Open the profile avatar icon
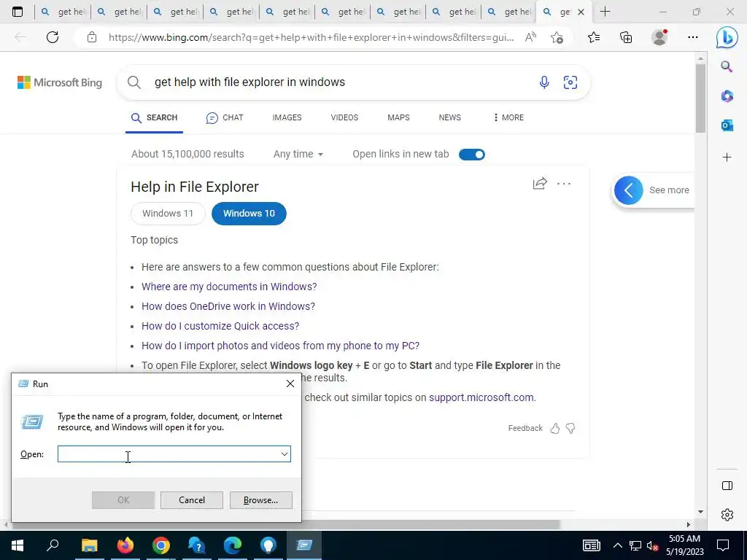747x560 pixels. pyautogui.click(x=659, y=37)
